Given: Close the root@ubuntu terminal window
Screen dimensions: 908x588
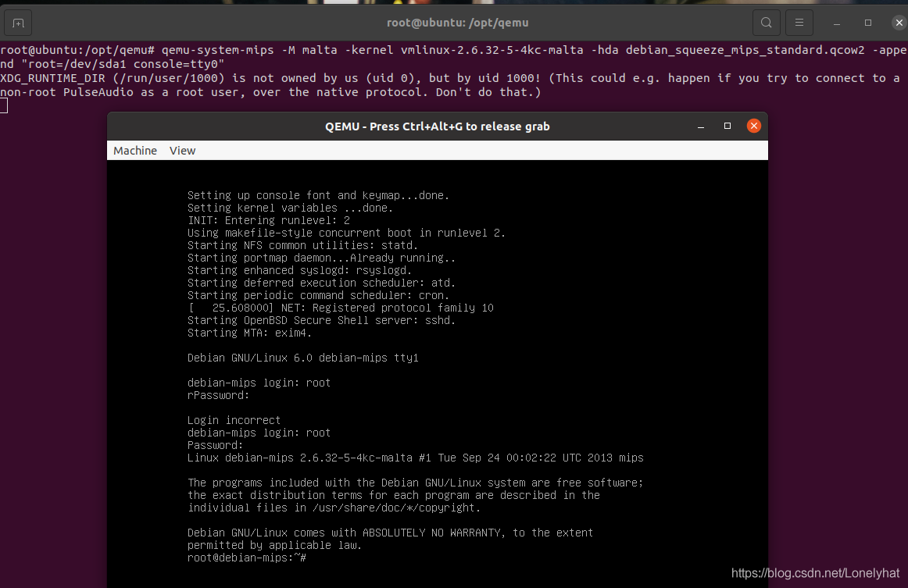Looking at the screenshot, I should tap(899, 23).
